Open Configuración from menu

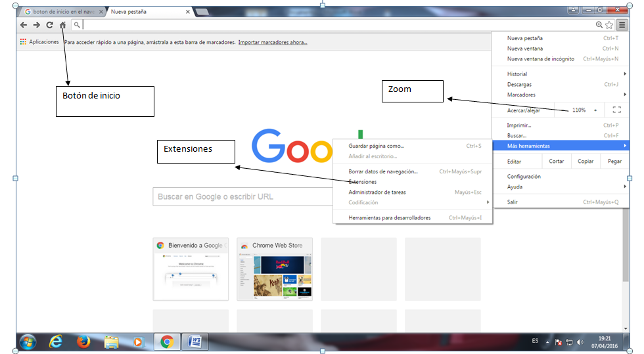click(x=561, y=176)
